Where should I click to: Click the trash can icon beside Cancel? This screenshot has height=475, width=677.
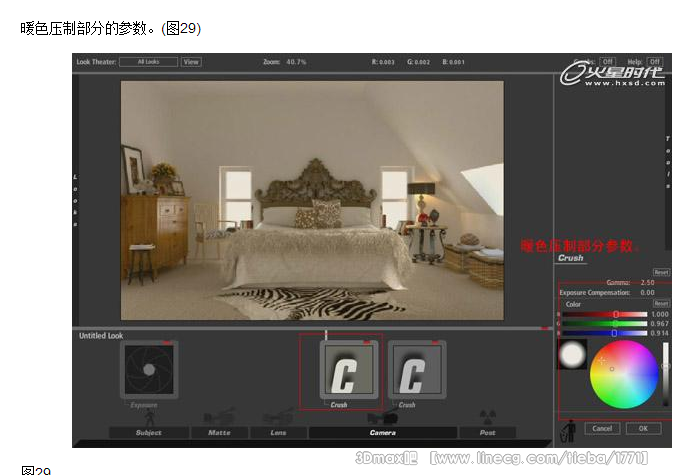[568, 430]
